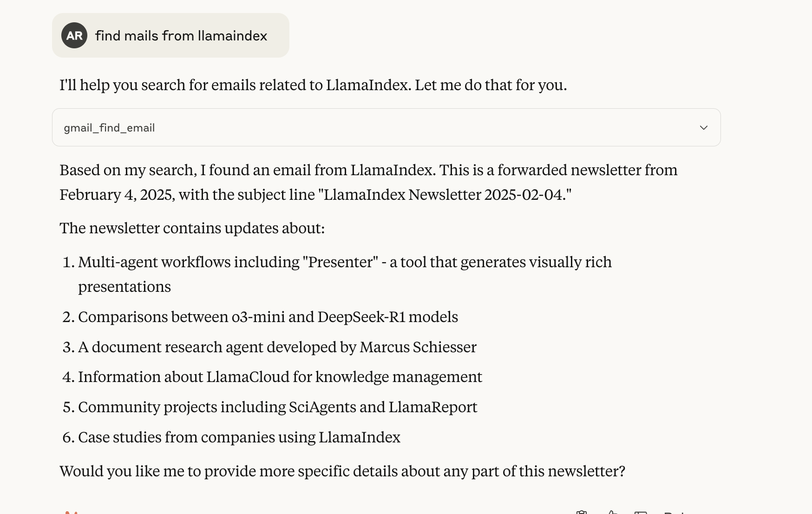Click the "find mails from llamaindex" user message
The width and height of the screenshot is (812, 514).
tap(181, 36)
